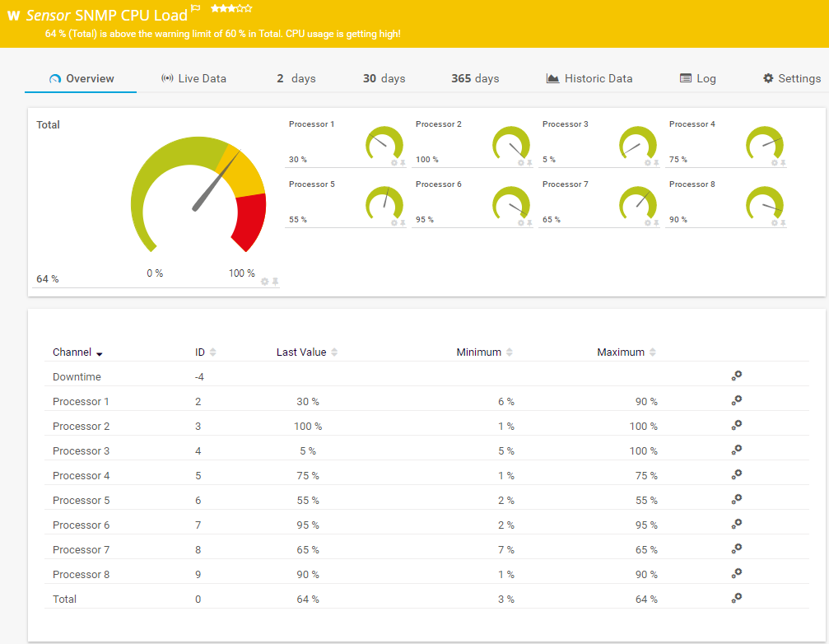The width and height of the screenshot is (829, 644).
Task: Pin the Total gauge with pin icon
Action: (x=276, y=282)
